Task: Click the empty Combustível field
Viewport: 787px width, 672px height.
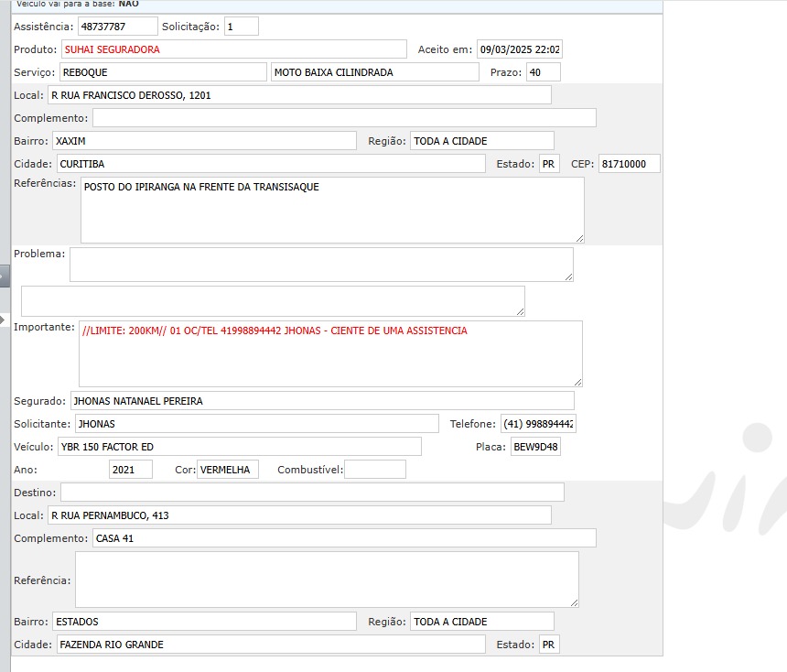Action: coord(375,470)
